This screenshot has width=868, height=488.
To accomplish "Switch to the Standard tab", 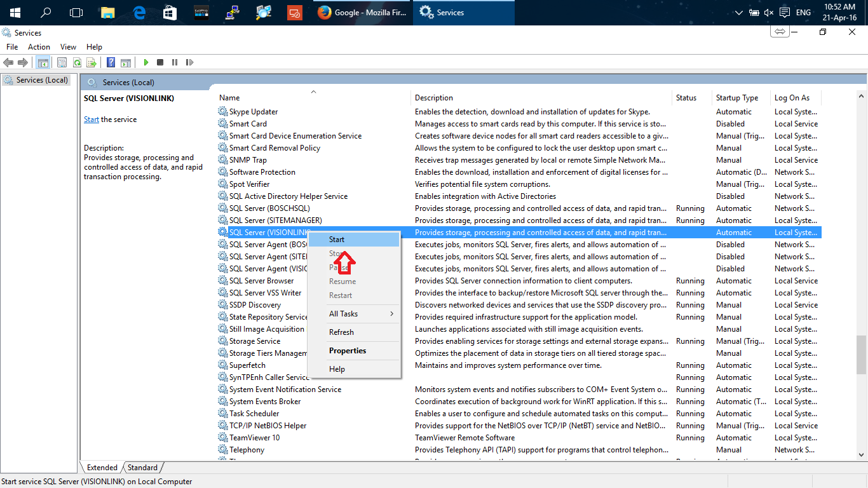I will [x=142, y=468].
